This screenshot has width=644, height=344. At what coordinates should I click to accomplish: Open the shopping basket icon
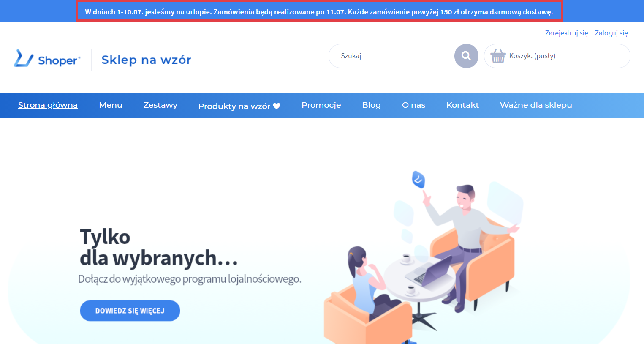pos(498,55)
